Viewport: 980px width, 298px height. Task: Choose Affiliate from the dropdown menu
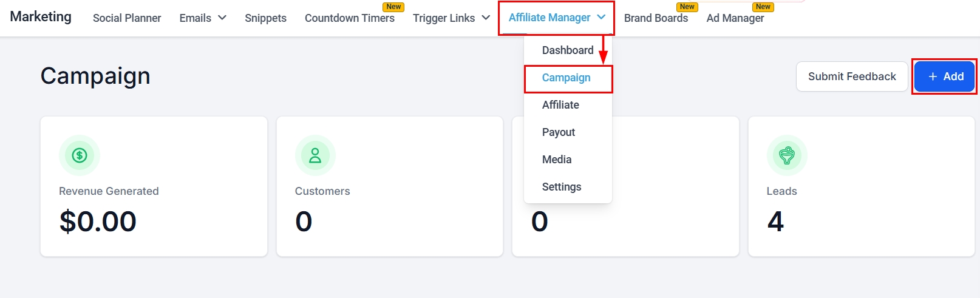pos(560,105)
